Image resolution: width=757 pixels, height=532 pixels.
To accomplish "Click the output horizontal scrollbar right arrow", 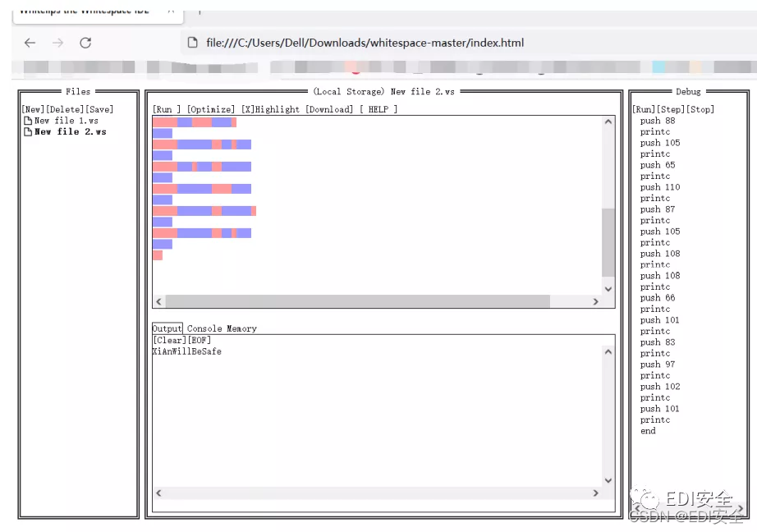I will point(596,493).
